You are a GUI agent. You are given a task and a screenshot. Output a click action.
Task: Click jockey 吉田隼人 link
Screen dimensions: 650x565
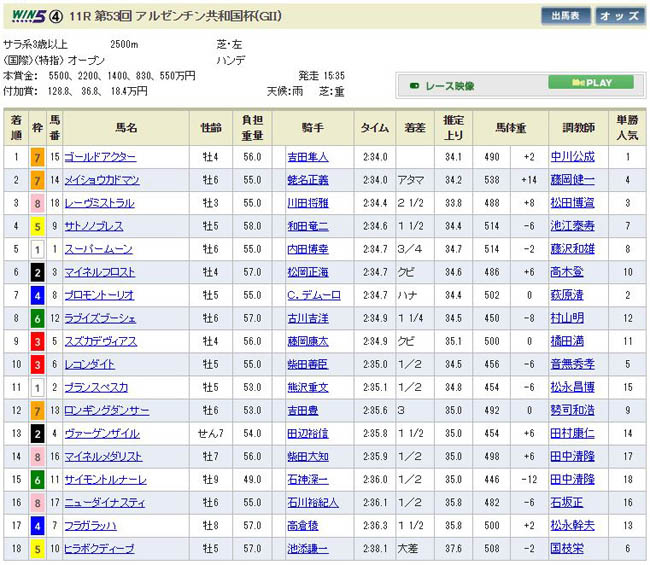click(x=307, y=157)
